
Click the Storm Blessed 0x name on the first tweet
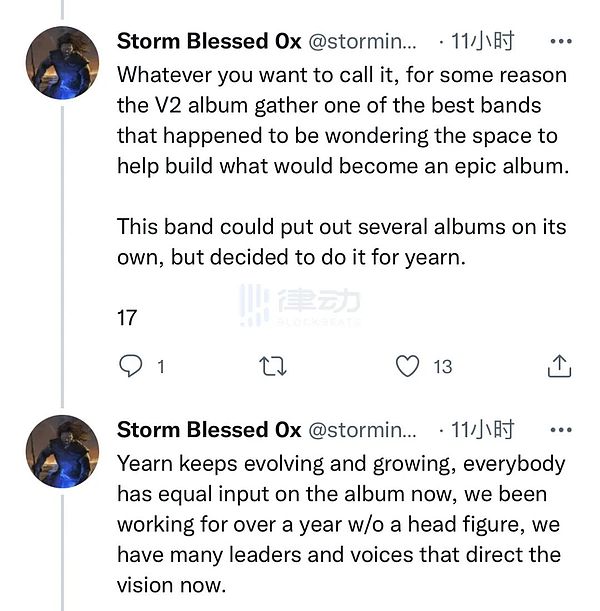[209, 41]
